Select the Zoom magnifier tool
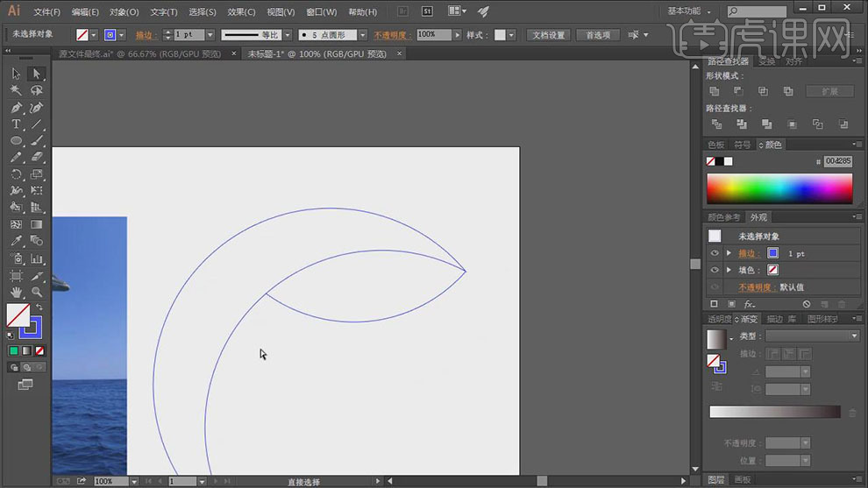868x488 pixels. click(37, 291)
